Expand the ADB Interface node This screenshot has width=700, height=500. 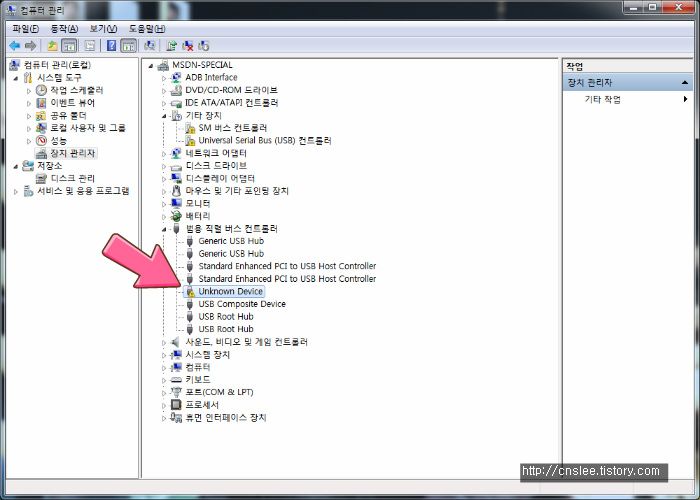(164, 78)
